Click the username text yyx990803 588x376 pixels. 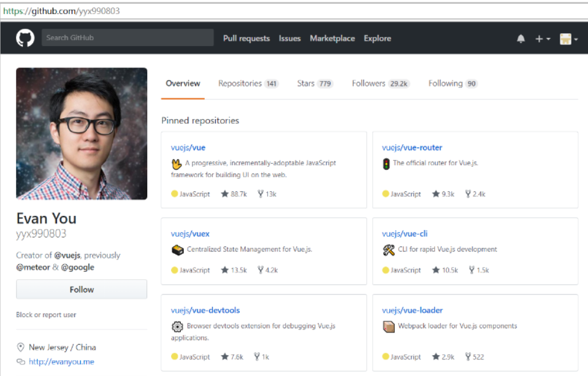tap(41, 234)
